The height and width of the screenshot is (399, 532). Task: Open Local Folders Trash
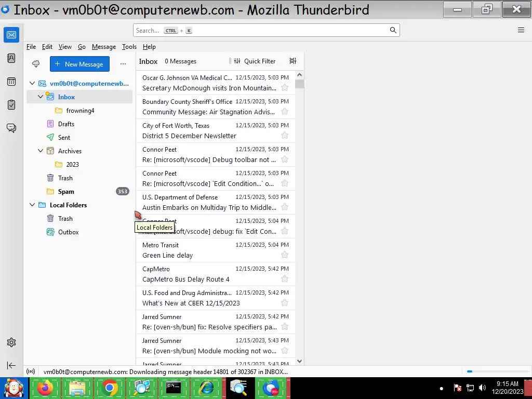(79, 219)
